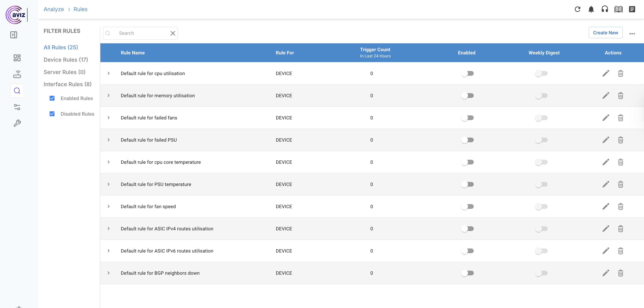Image resolution: width=644 pixels, height=308 pixels.
Task: Open the documentation book icon
Action: click(618, 9)
